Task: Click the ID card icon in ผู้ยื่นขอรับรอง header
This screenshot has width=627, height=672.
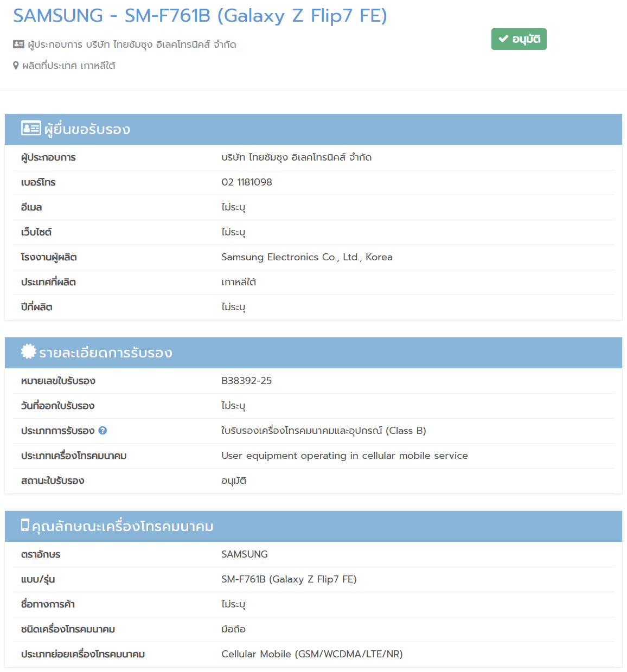Action: pyautogui.click(x=30, y=129)
